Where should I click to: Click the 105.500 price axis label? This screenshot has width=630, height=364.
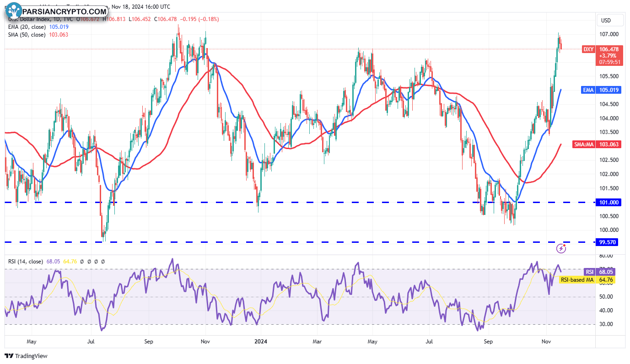[608, 76]
